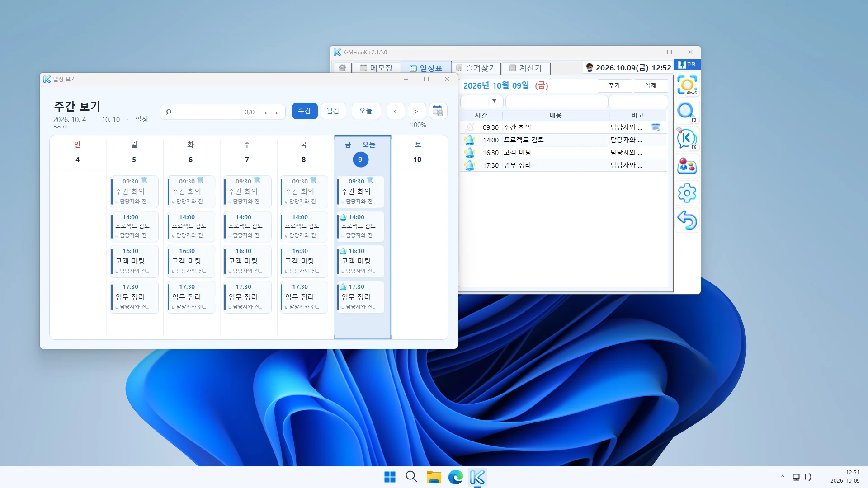
Task: Click the joystick game icon in sidebar
Action: coord(687,166)
